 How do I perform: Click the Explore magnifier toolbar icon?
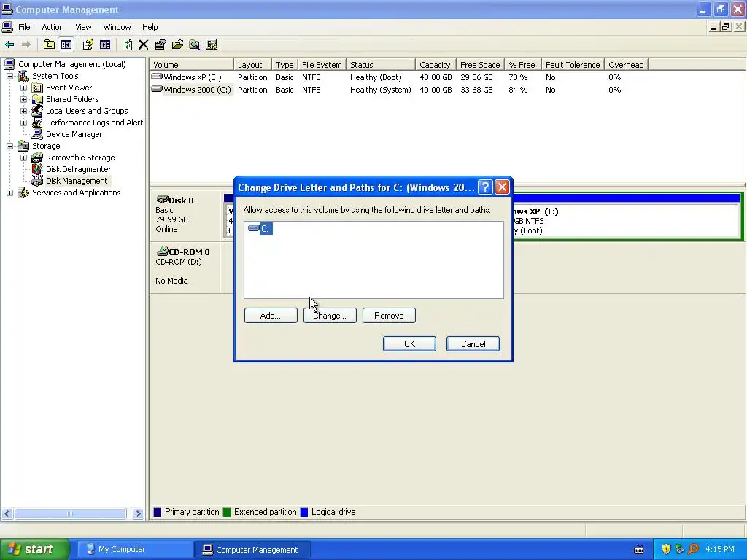(x=194, y=44)
